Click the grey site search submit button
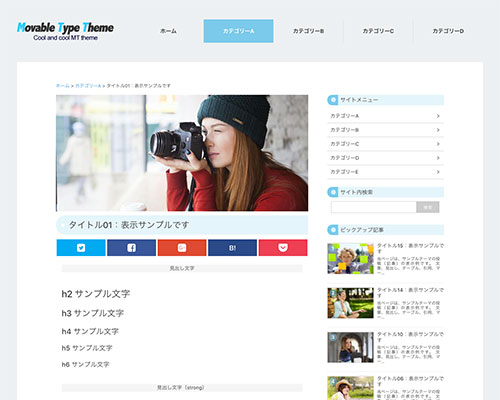The image size is (500, 400). pos(428,207)
